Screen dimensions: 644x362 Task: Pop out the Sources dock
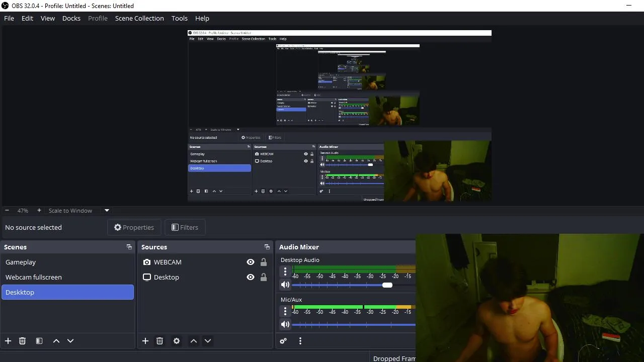(267, 247)
